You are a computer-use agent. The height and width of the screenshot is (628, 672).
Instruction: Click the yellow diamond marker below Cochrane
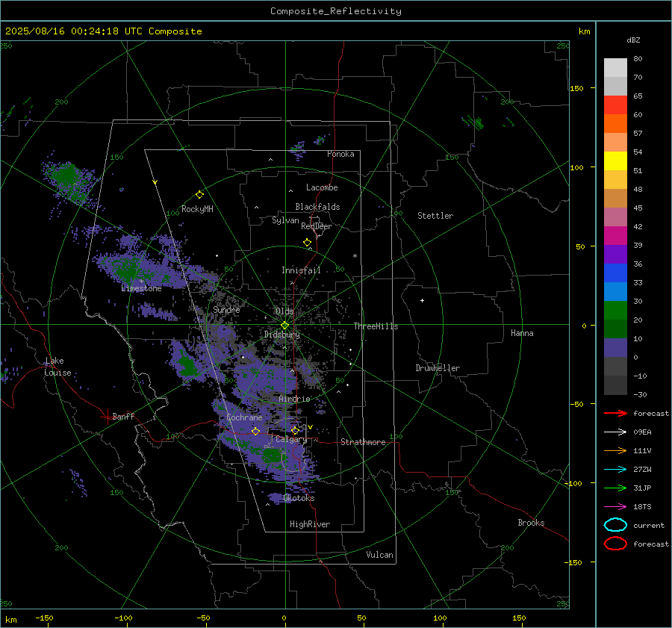(255, 431)
